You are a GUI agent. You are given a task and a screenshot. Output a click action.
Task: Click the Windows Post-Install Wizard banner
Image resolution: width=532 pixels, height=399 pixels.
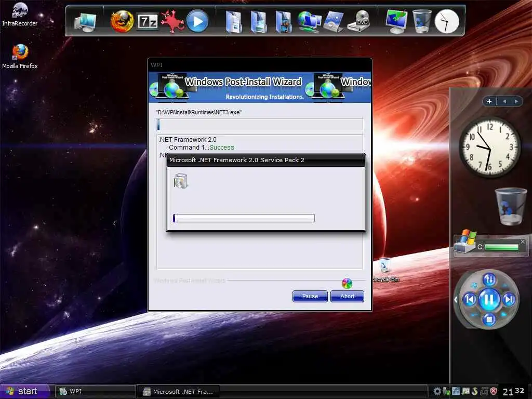point(260,87)
